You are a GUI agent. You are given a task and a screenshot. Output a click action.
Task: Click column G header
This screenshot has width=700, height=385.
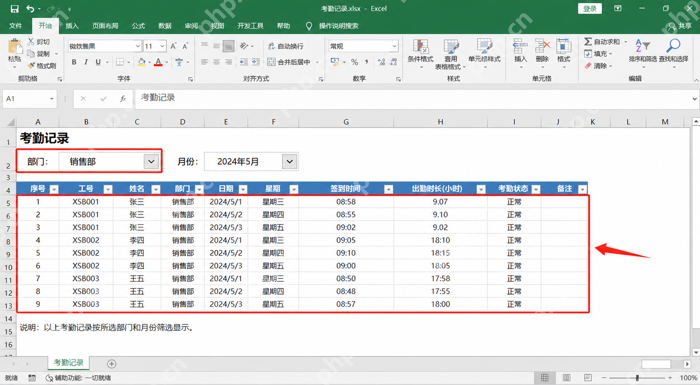tap(346, 121)
